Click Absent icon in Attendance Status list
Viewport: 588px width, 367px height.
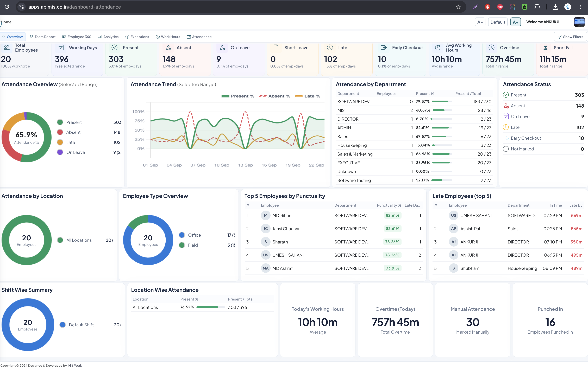[506, 106]
